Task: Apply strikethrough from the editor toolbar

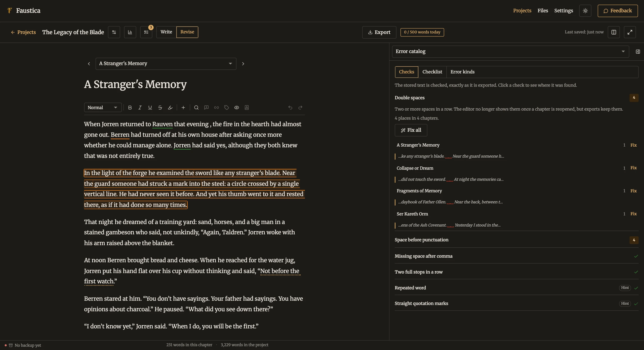Action: (x=160, y=108)
